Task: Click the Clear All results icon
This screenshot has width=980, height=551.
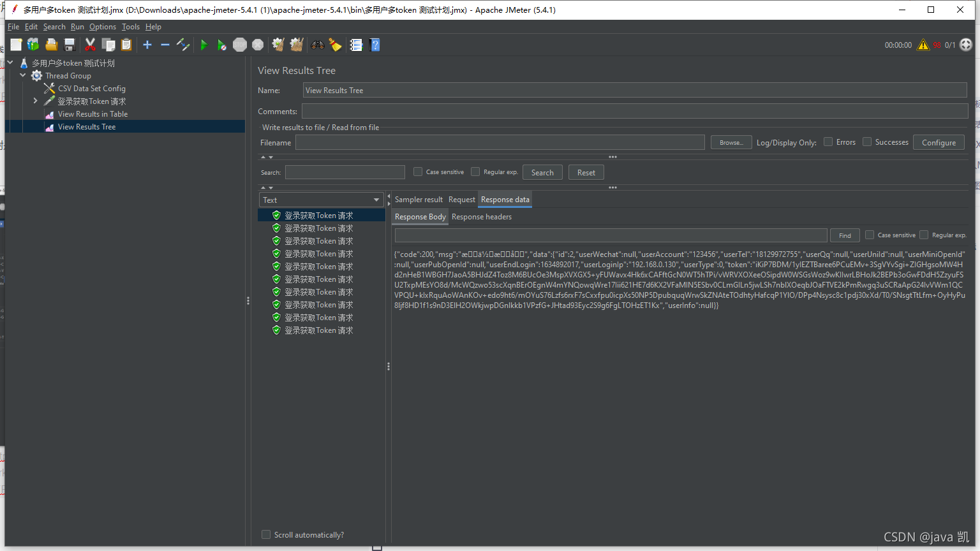Action: pos(296,45)
